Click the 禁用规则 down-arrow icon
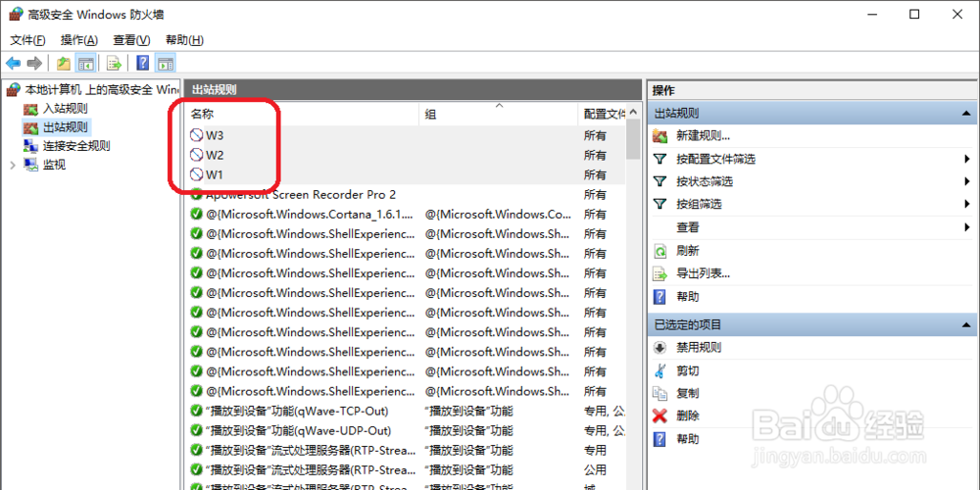This screenshot has width=980, height=490. tap(660, 348)
